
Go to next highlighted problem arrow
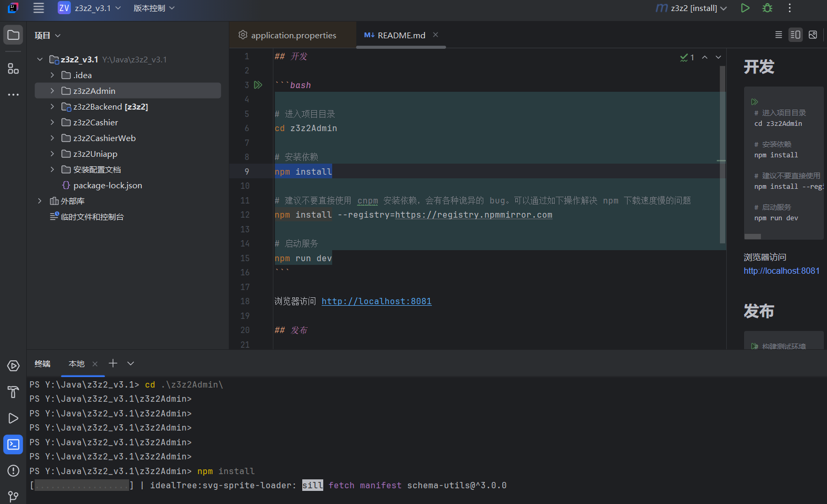(718, 58)
